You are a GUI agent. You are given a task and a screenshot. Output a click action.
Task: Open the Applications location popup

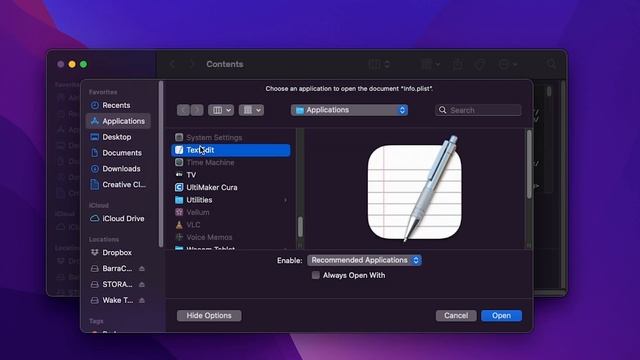pyautogui.click(x=349, y=110)
